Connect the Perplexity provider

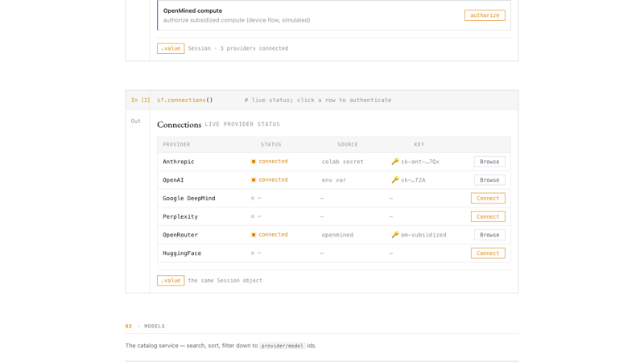488,216
